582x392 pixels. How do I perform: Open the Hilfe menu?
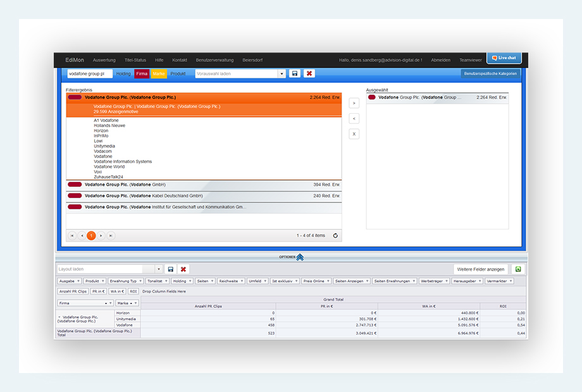159,60
